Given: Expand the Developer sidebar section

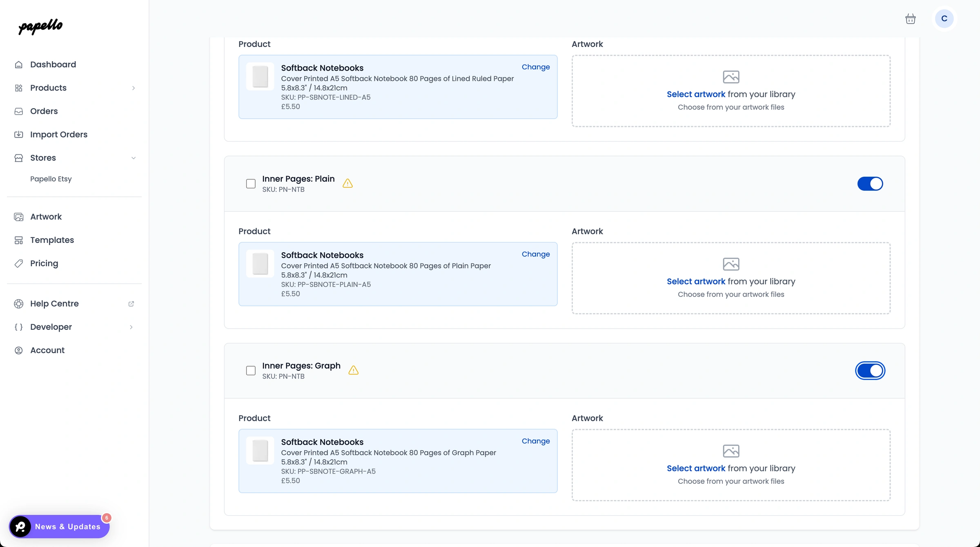Looking at the screenshot, I should (131, 327).
